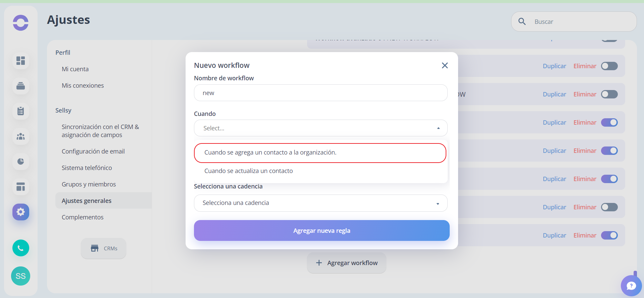This screenshot has width=644, height=298.
Task: Expand the Selecciona una cadencia dropdown
Action: (x=320, y=203)
